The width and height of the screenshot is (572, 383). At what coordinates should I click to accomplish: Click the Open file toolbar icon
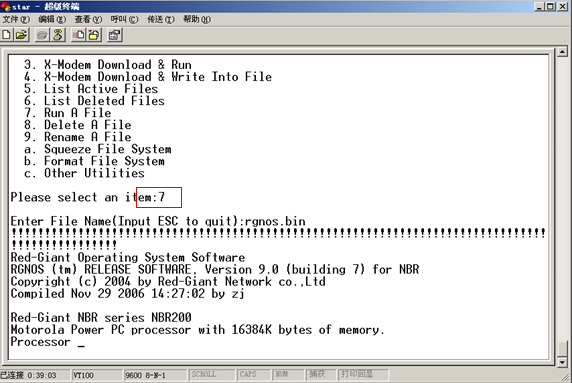(22, 35)
